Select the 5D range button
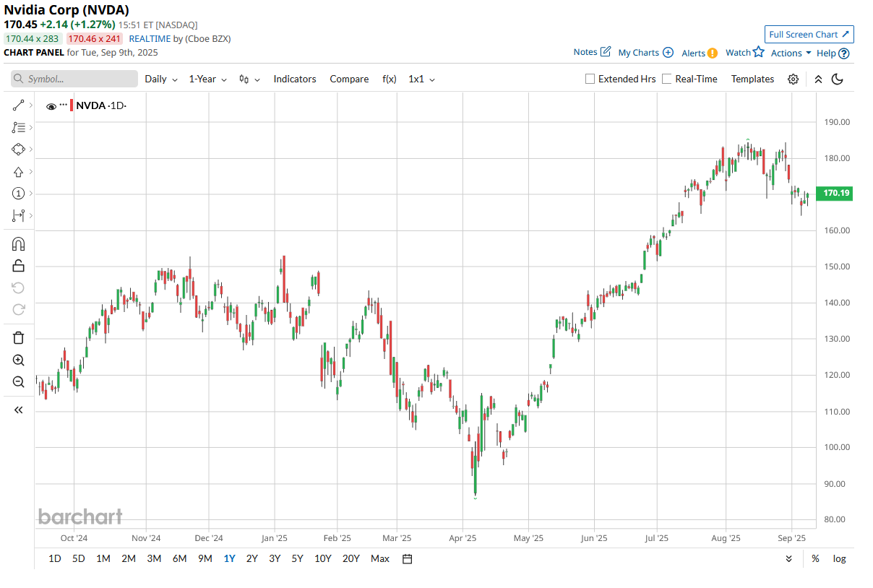873x588 pixels. point(79,558)
